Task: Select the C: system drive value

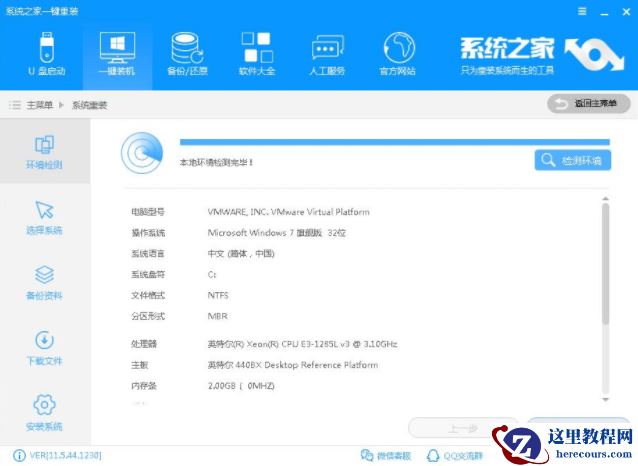Action: (x=212, y=275)
